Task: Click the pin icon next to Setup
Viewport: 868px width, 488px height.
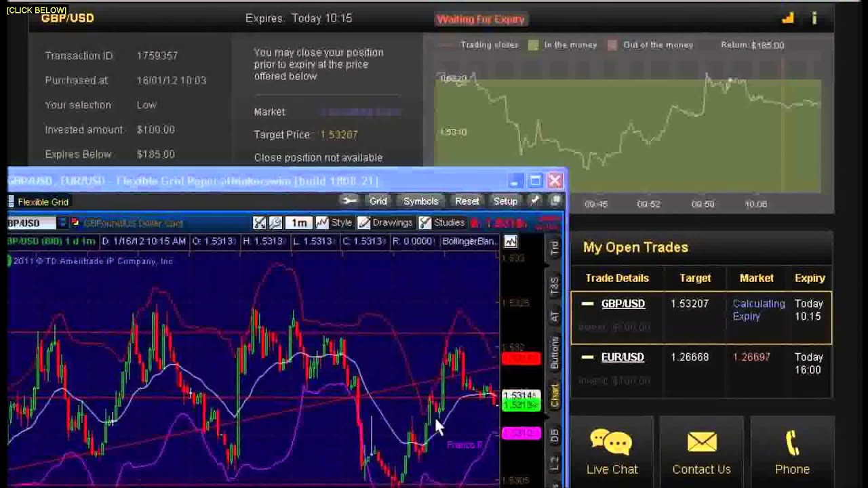Action: pyautogui.click(x=535, y=201)
